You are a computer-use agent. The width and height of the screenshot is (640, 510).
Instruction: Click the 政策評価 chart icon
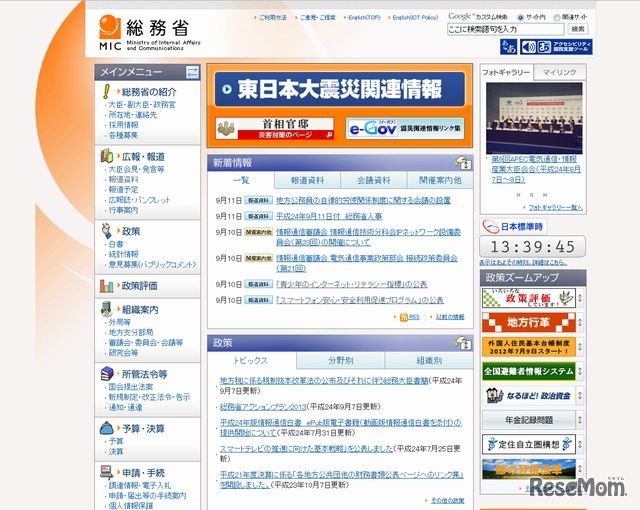107,286
